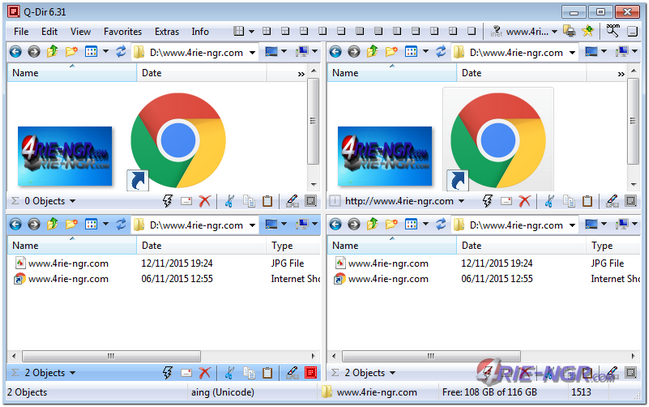Open the View menu
649x407 pixels.
click(x=80, y=31)
